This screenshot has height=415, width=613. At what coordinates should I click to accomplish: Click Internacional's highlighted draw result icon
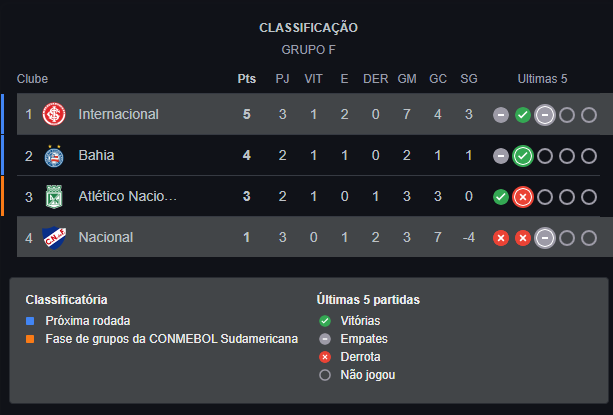point(545,115)
